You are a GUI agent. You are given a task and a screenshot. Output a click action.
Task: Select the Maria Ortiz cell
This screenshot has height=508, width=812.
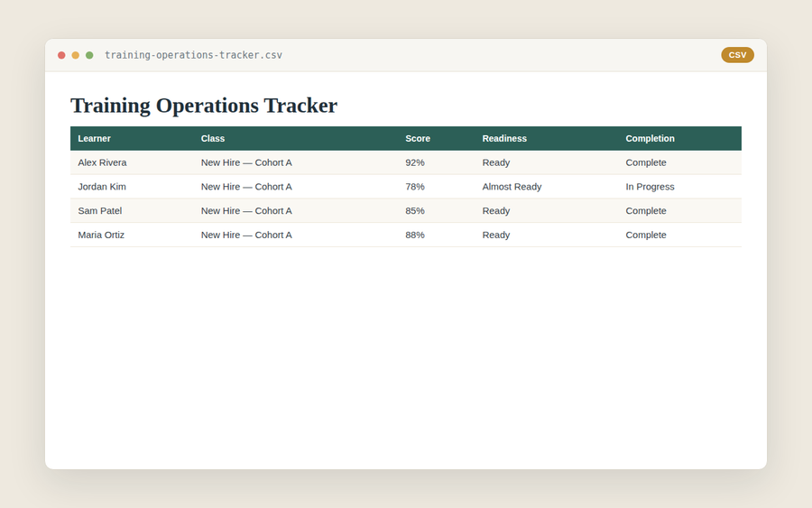[x=132, y=235]
